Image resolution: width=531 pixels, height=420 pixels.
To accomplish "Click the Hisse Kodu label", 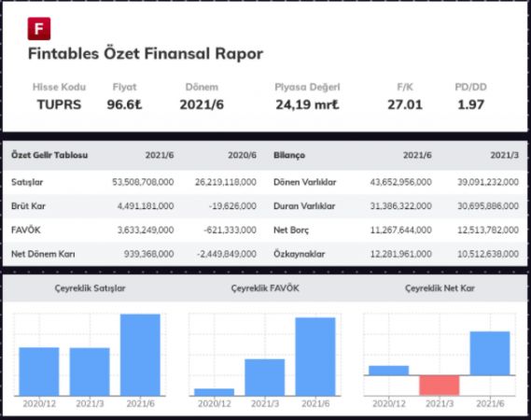I will pos(60,87).
